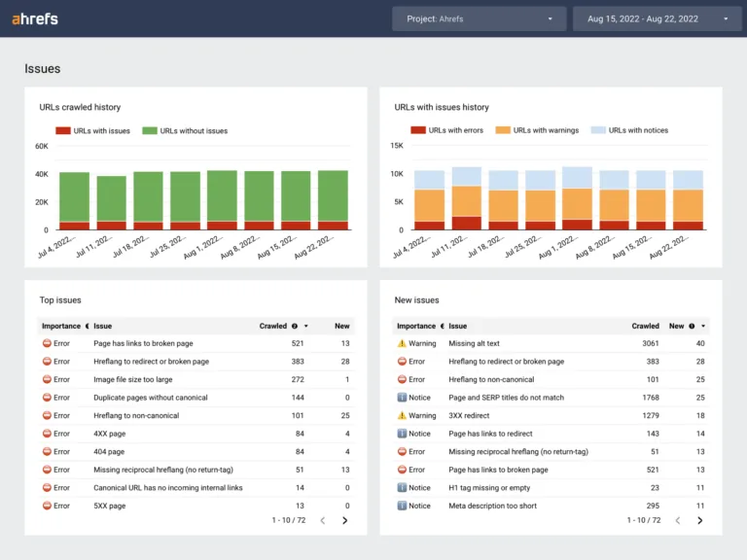Sort Top issues by Importance column
Image resolution: width=747 pixels, height=560 pixels.
pyautogui.click(x=61, y=327)
